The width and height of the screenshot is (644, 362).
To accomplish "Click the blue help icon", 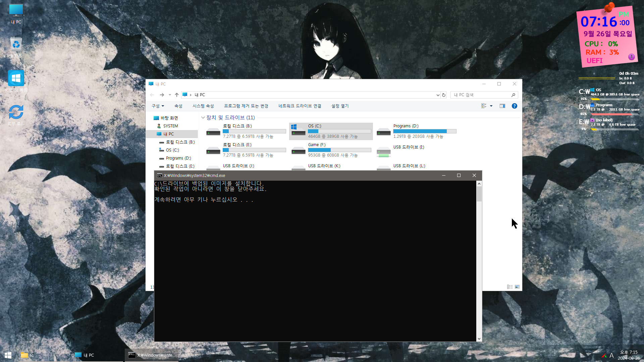I will click(x=514, y=106).
